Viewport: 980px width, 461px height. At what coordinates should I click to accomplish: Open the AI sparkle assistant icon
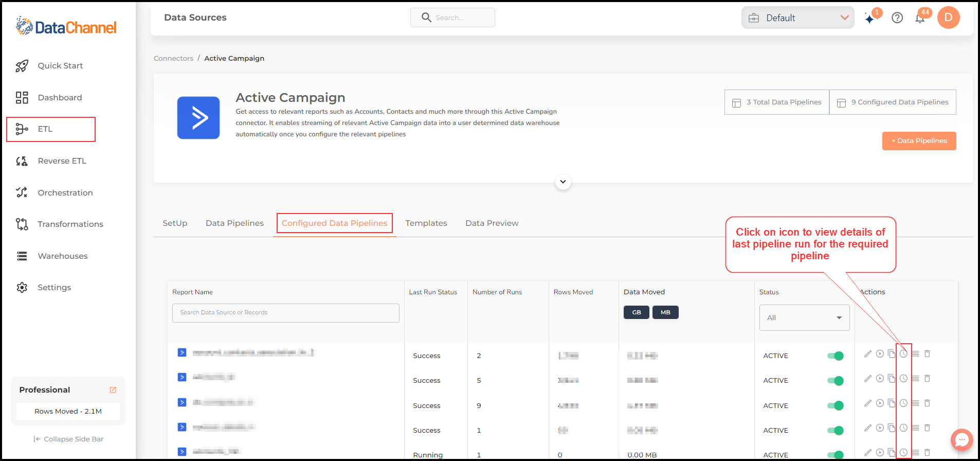(x=869, y=19)
